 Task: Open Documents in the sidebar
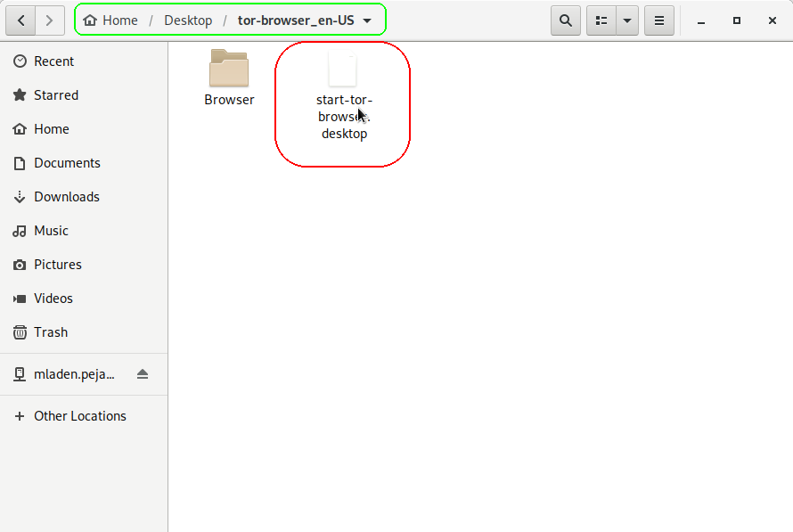point(84,163)
